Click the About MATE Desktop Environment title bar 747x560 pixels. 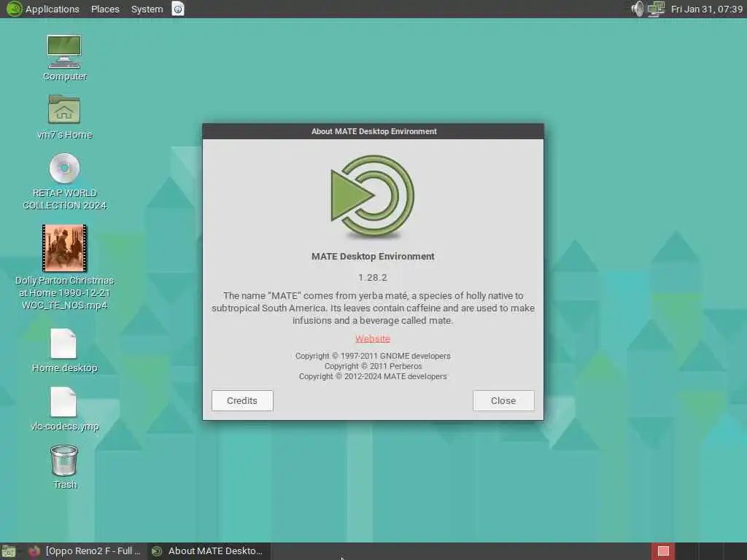click(x=373, y=131)
